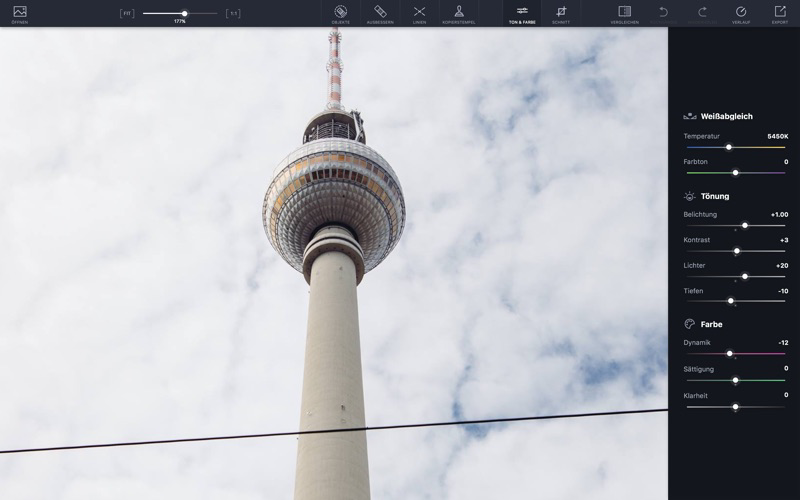The height and width of the screenshot is (500, 800).
Task: Open the Verlauf history panel
Action: [x=741, y=14]
